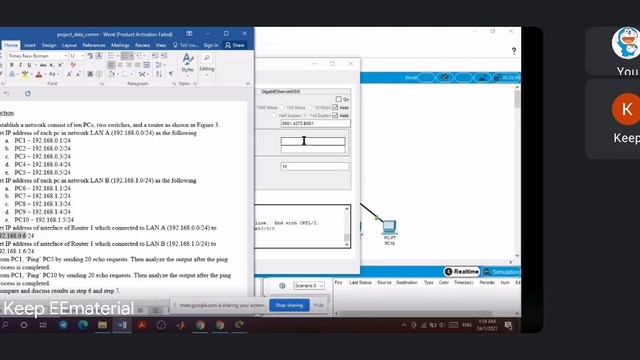This screenshot has height=360, width=640.
Task: Expand the underline style dropdown arrow
Action: [x=36, y=65]
